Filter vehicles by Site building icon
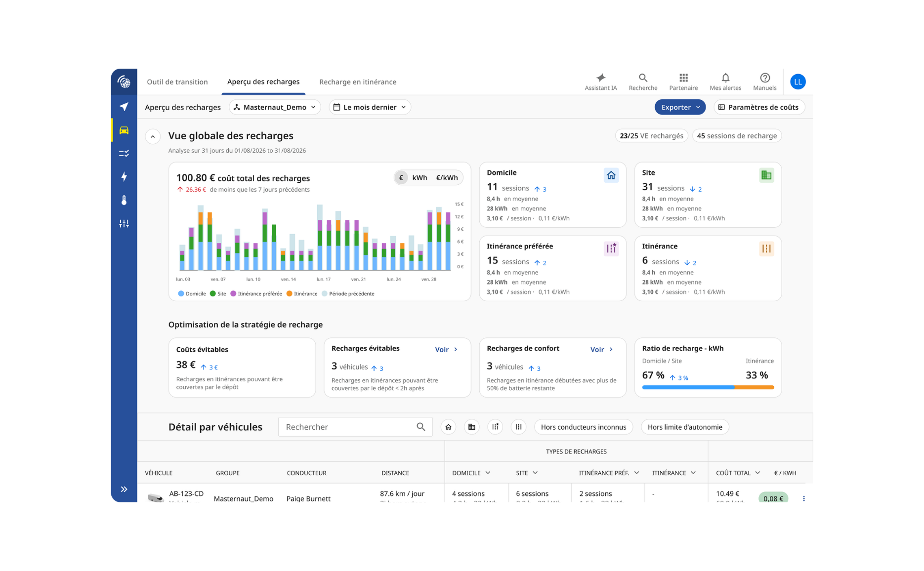The width and height of the screenshot is (924, 571). (x=472, y=427)
